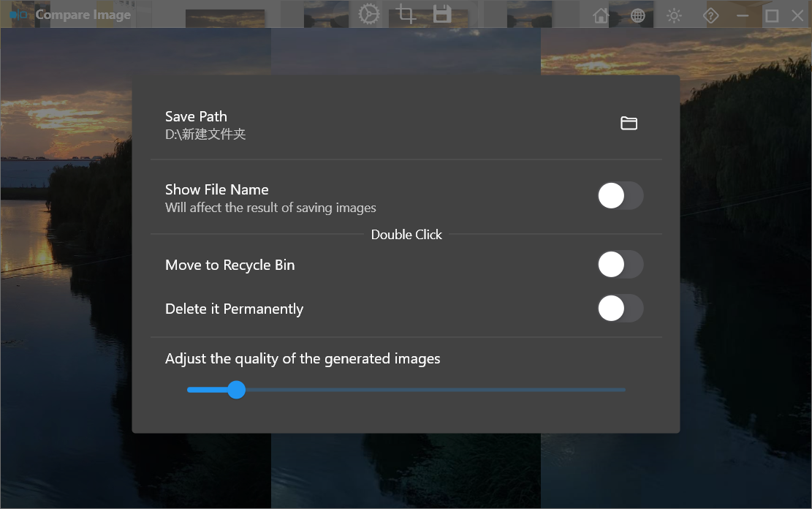Click the save path value D:\新建文件夹
Screen dimensions: 812x509
tap(205, 135)
